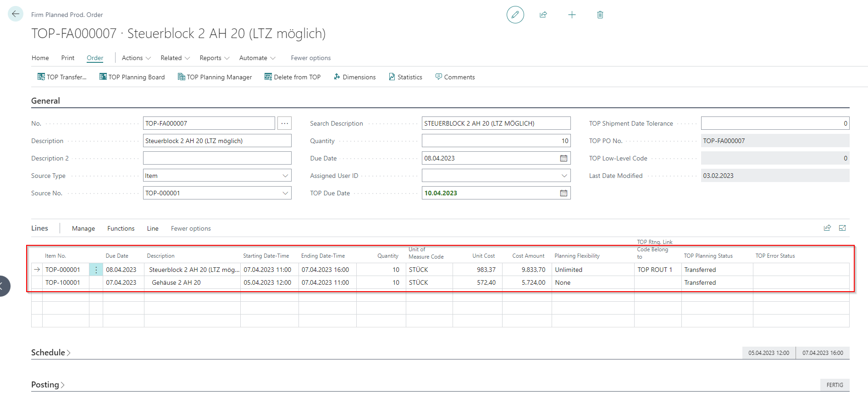Click the share icon in header

[x=543, y=15]
